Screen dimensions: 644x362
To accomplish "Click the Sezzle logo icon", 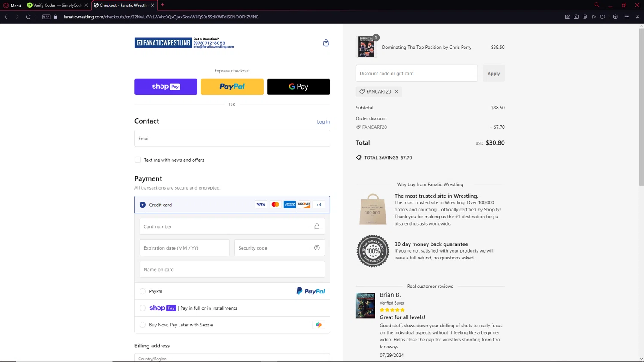I will coord(319,325).
